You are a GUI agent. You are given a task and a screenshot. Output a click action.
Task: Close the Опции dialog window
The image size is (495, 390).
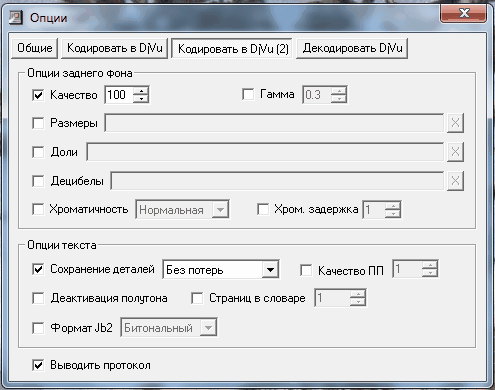click(464, 13)
